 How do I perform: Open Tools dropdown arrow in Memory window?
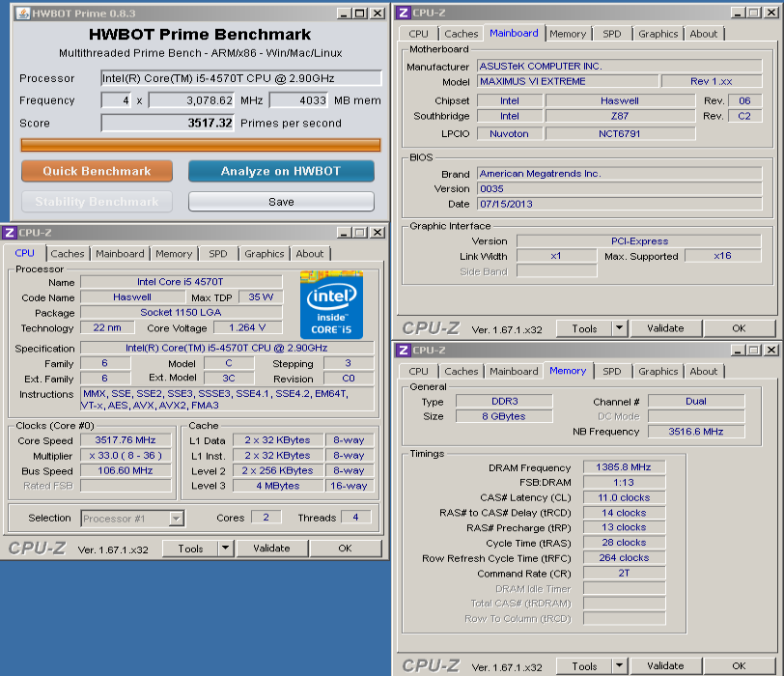[620, 666]
